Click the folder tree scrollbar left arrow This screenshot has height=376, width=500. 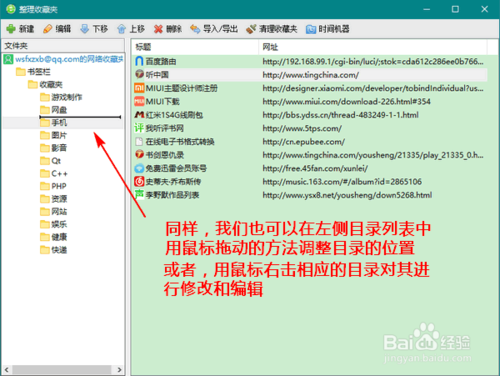coord(7,369)
